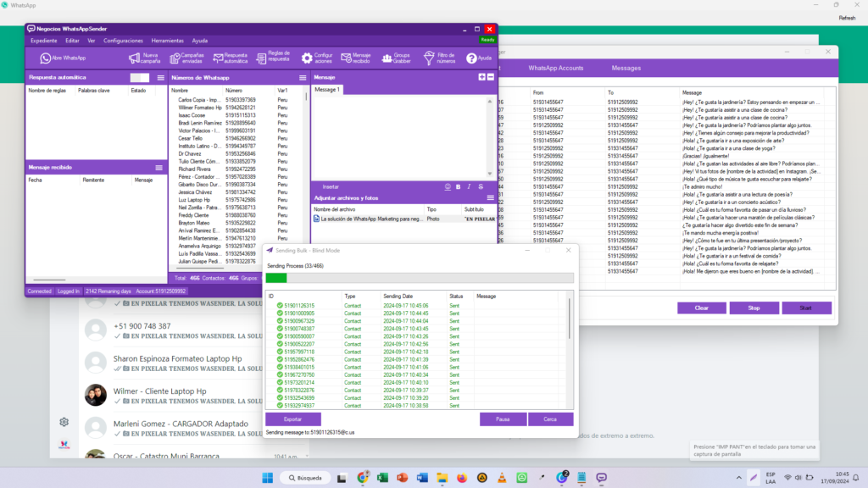Open the Editar menu

[73, 41]
